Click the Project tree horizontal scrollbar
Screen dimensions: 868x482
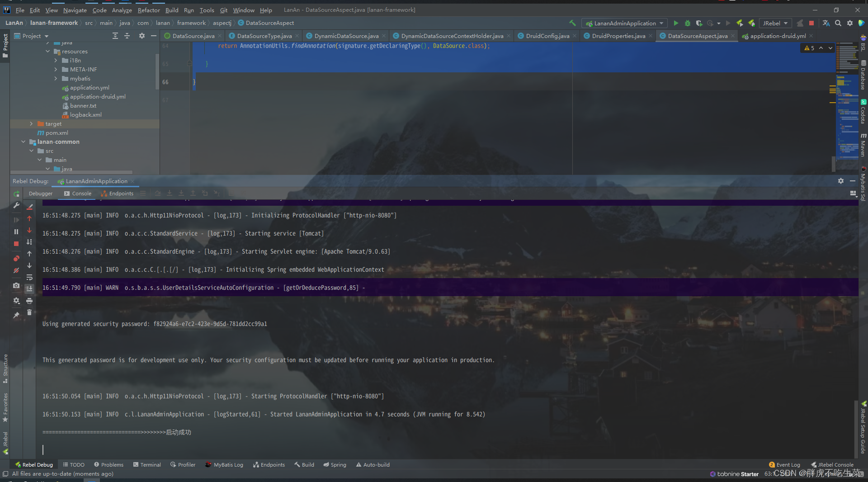[71, 172]
